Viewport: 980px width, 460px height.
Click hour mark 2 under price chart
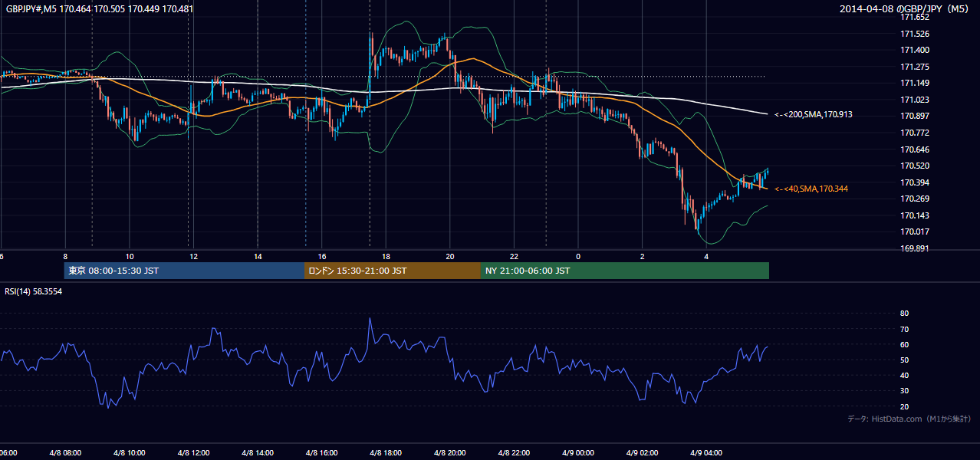coord(642,256)
